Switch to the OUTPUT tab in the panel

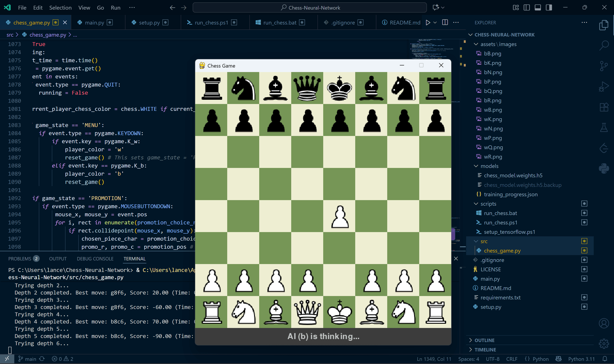pyautogui.click(x=58, y=259)
